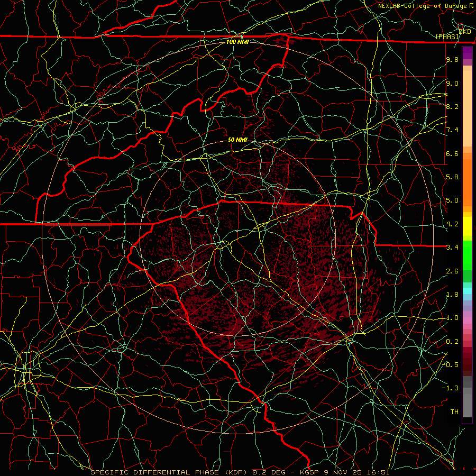476x476 pixels.
Task: Click the 8.2 color scale value
Action: [452, 106]
